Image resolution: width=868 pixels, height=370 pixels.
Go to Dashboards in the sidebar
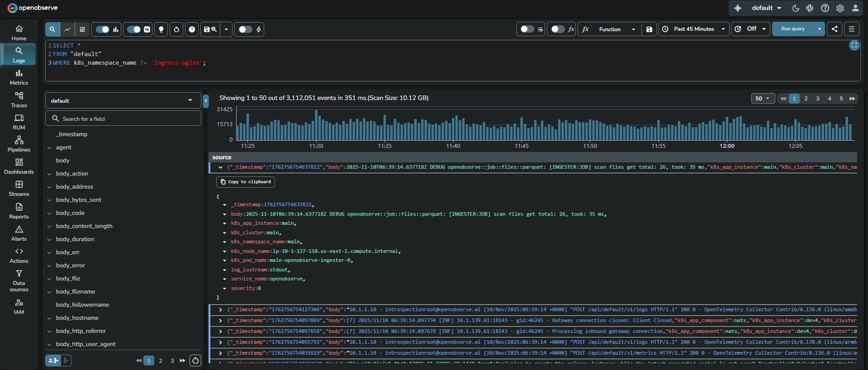[19, 166]
